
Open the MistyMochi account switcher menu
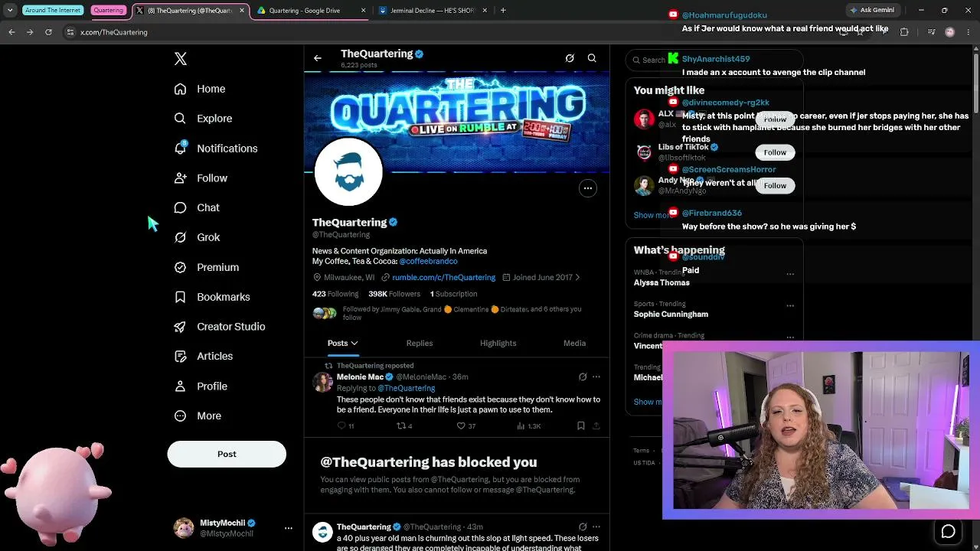[x=289, y=528]
